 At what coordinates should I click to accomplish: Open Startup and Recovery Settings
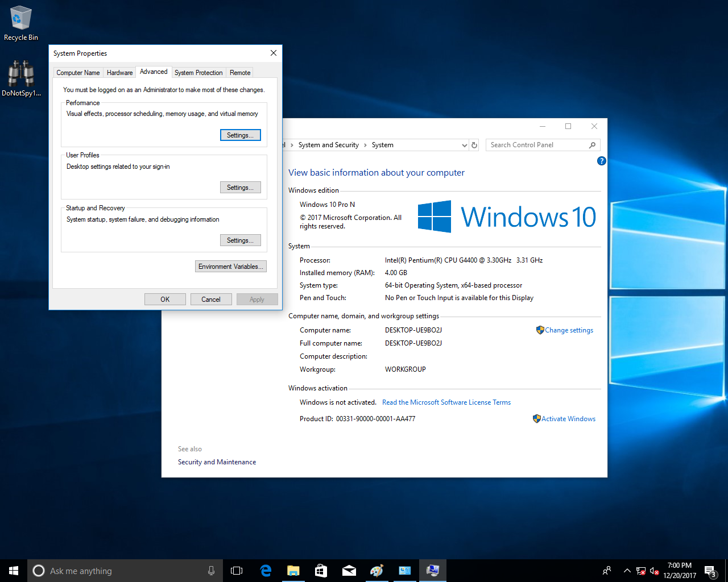(240, 240)
